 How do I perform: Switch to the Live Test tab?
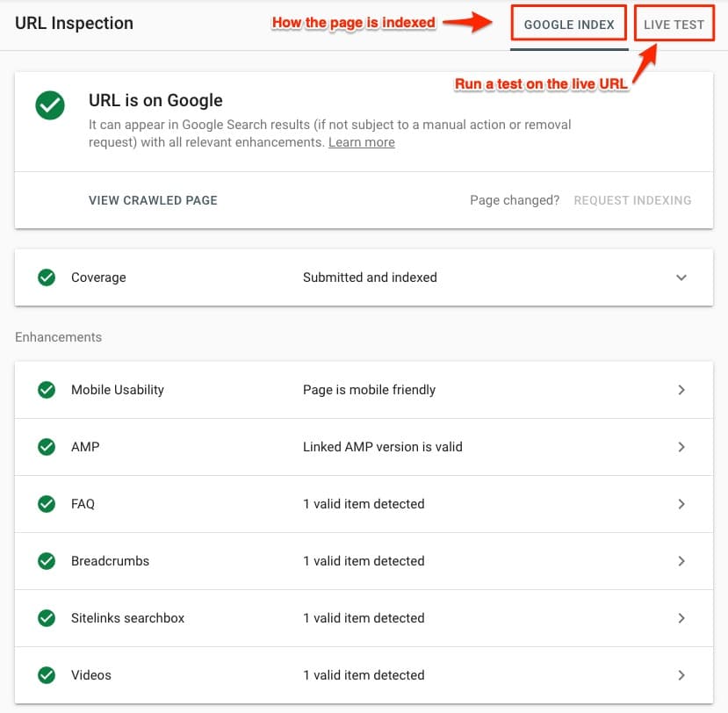click(674, 25)
